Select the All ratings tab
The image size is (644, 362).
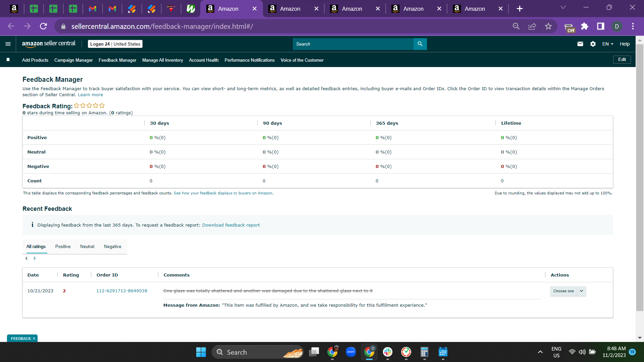[x=36, y=247]
